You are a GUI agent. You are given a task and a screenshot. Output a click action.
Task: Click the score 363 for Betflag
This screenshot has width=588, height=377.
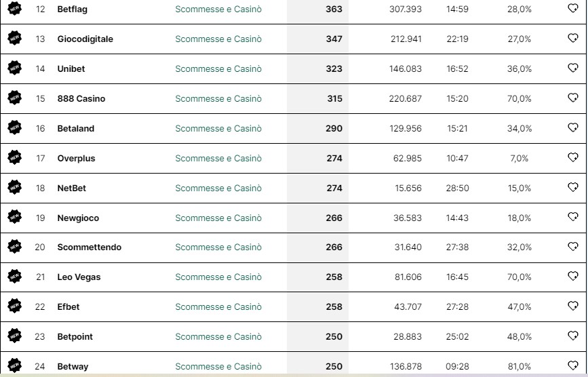click(334, 9)
